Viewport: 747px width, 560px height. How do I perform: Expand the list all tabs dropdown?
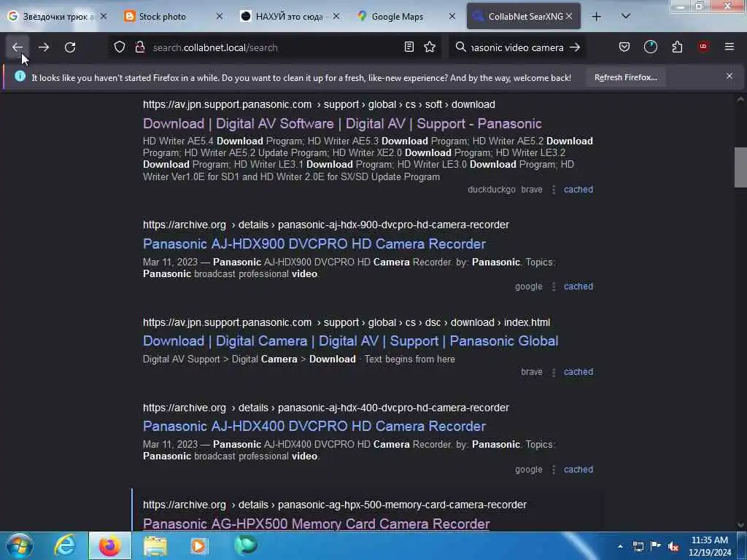(626, 16)
